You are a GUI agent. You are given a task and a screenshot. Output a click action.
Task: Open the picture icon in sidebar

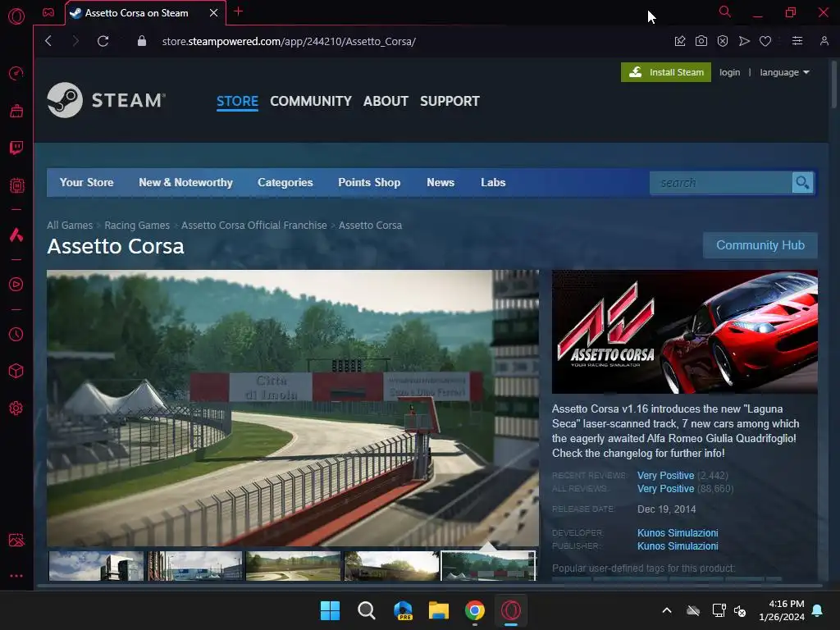[x=16, y=540]
